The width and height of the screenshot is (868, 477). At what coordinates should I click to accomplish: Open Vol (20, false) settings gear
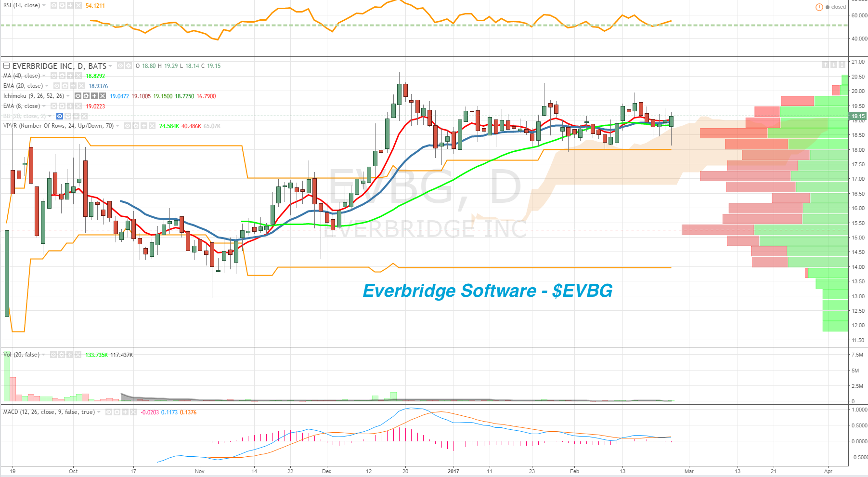(62, 355)
